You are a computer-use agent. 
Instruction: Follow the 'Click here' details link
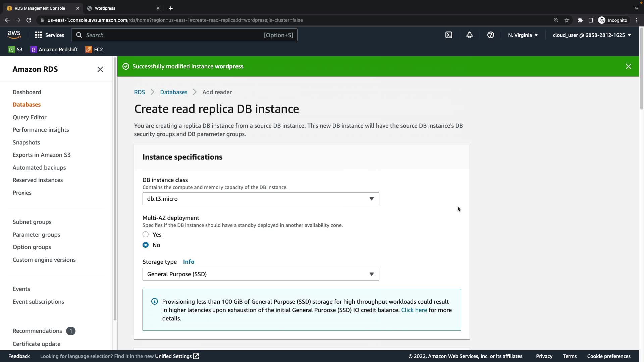pyautogui.click(x=414, y=310)
